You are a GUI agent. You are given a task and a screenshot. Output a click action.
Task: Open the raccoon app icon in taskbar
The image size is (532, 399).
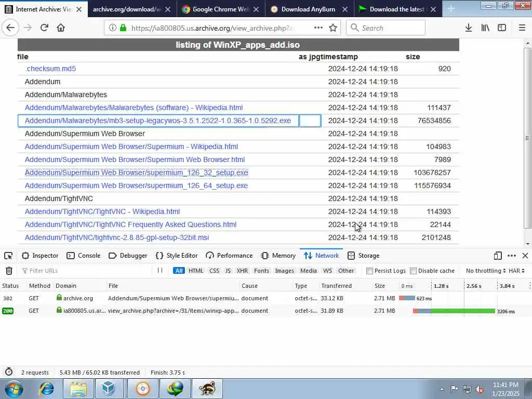pyautogui.click(x=207, y=389)
